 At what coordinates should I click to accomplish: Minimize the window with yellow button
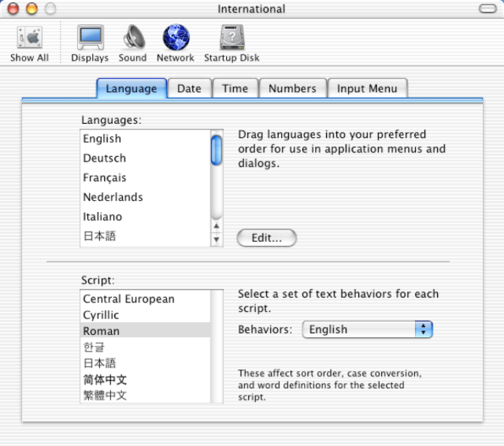[31, 9]
